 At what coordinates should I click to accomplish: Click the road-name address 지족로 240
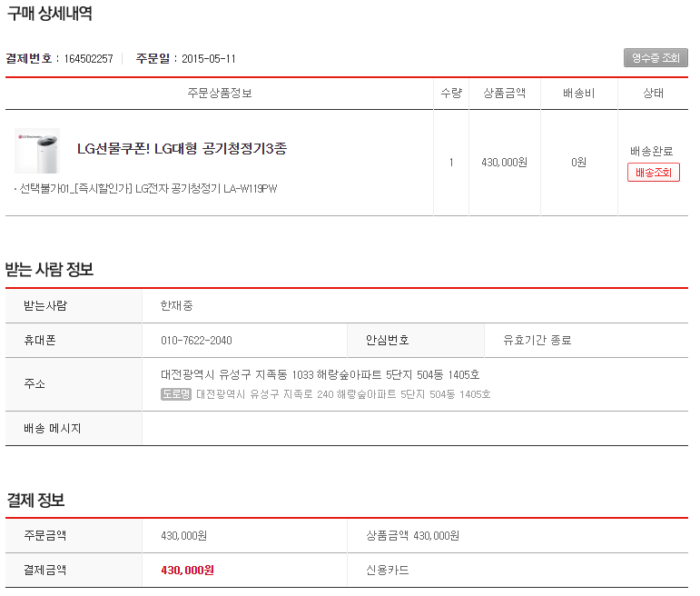(343, 394)
